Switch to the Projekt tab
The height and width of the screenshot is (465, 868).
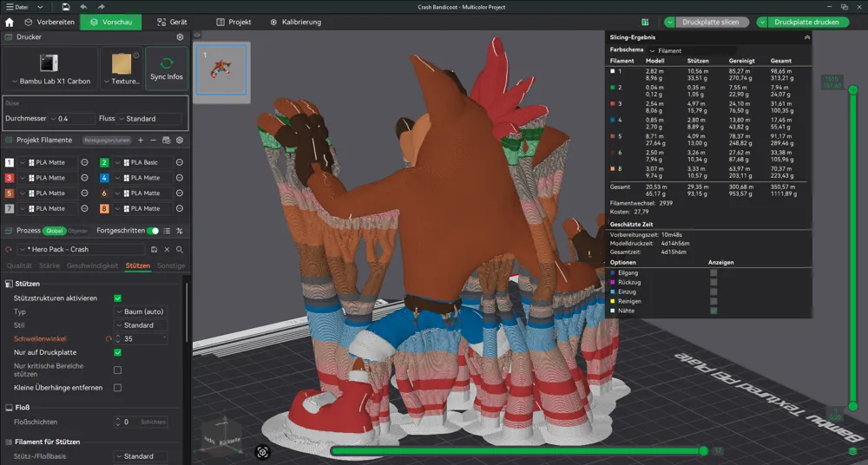[233, 23]
